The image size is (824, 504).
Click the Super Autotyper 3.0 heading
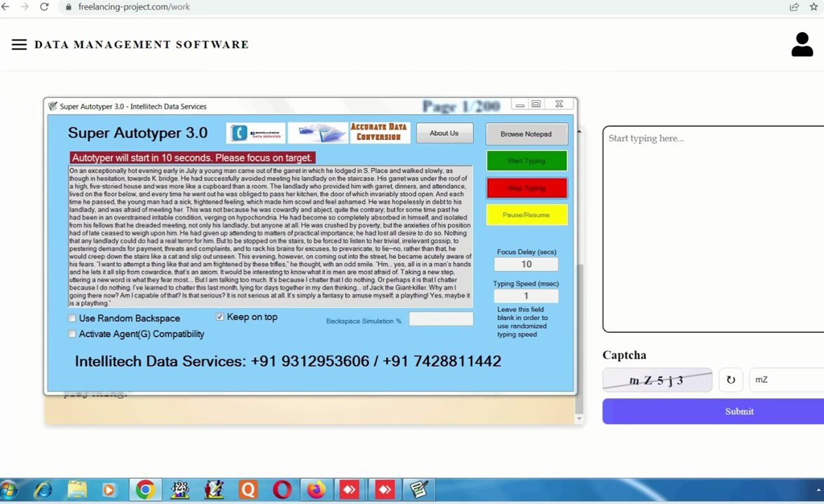click(x=137, y=133)
